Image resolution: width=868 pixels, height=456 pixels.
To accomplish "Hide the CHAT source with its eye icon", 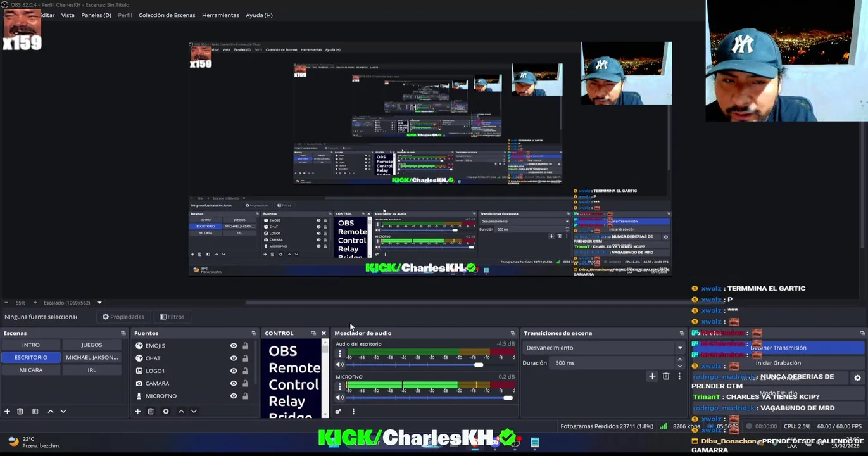I will pyautogui.click(x=234, y=358).
